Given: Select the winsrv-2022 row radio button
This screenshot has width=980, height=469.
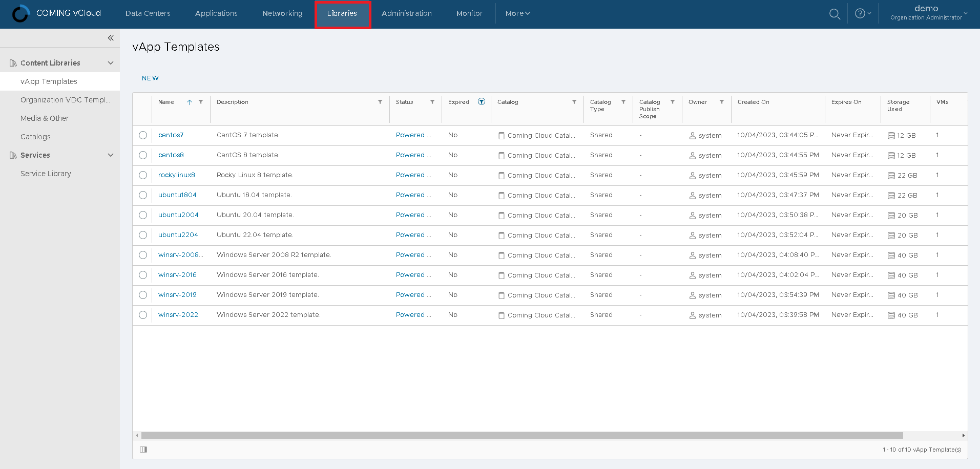Looking at the screenshot, I should coord(143,315).
